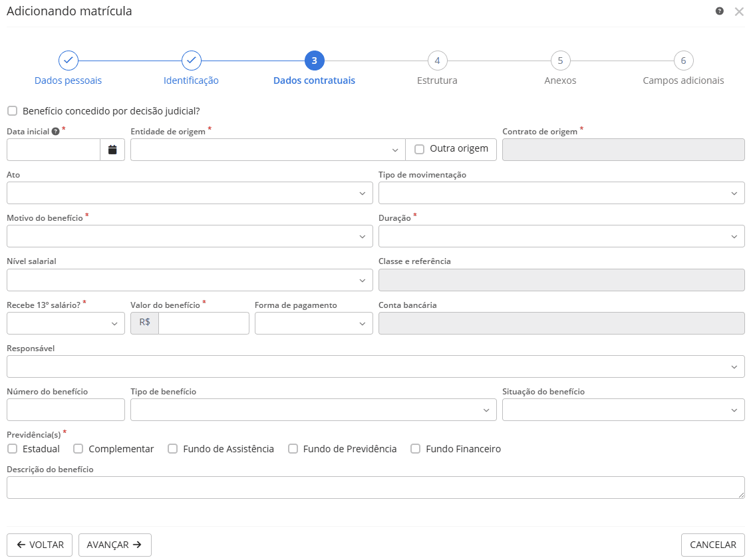
Task: Open the Recebe 13º salário dropdown
Action: pyautogui.click(x=65, y=323)
